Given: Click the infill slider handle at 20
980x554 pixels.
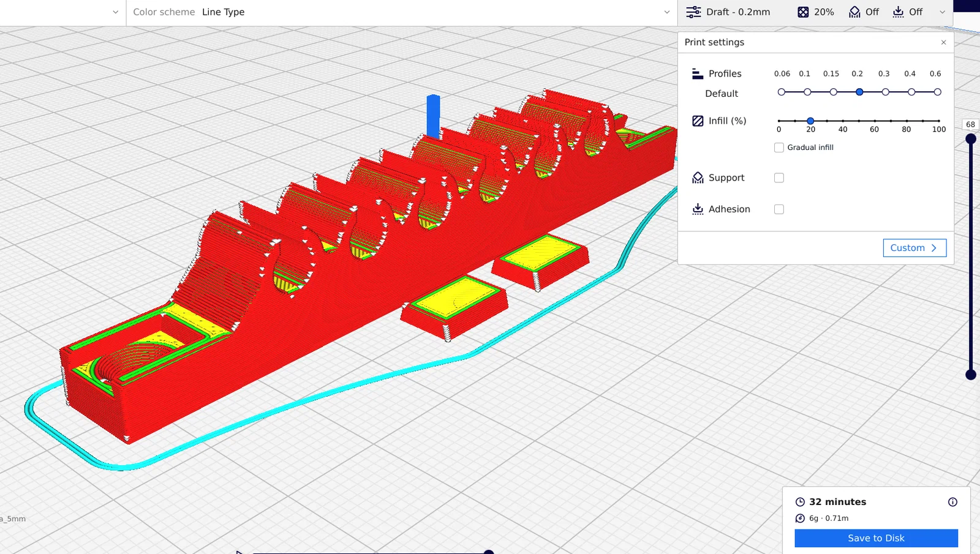Looking at the screenshot, I should click(x=810, y=121).
